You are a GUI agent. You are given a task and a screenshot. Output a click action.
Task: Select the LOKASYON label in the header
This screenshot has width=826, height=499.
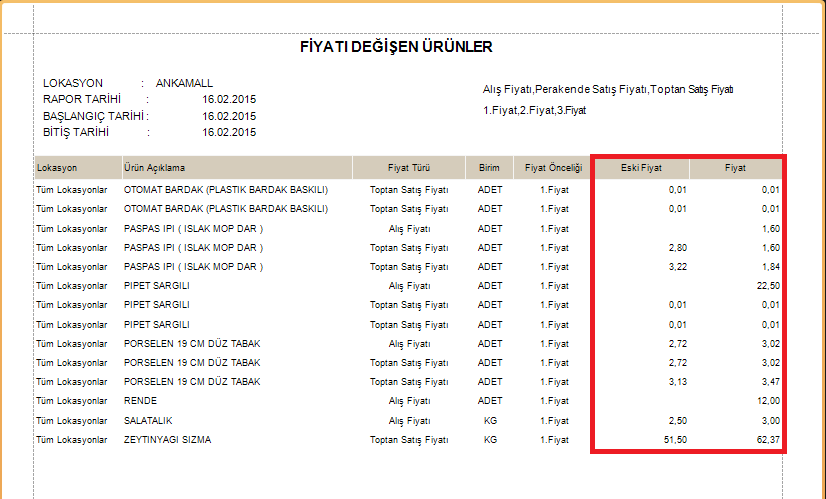tap(73, 83)
